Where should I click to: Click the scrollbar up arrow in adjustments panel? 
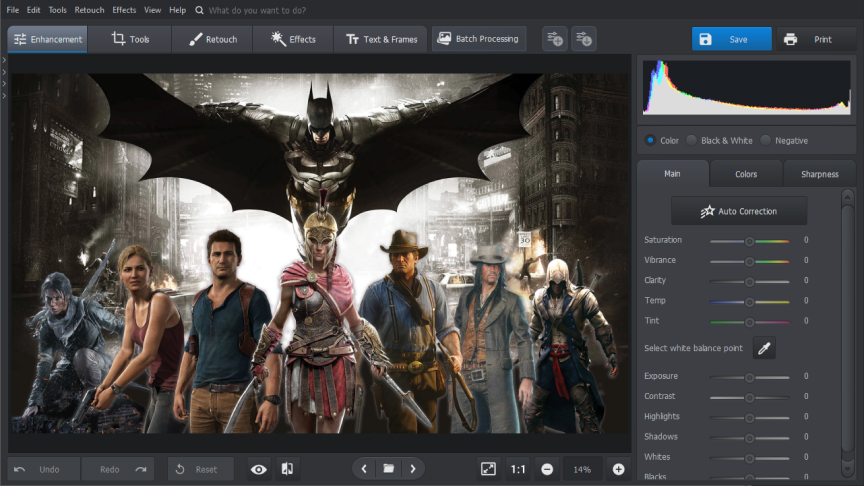847,196
